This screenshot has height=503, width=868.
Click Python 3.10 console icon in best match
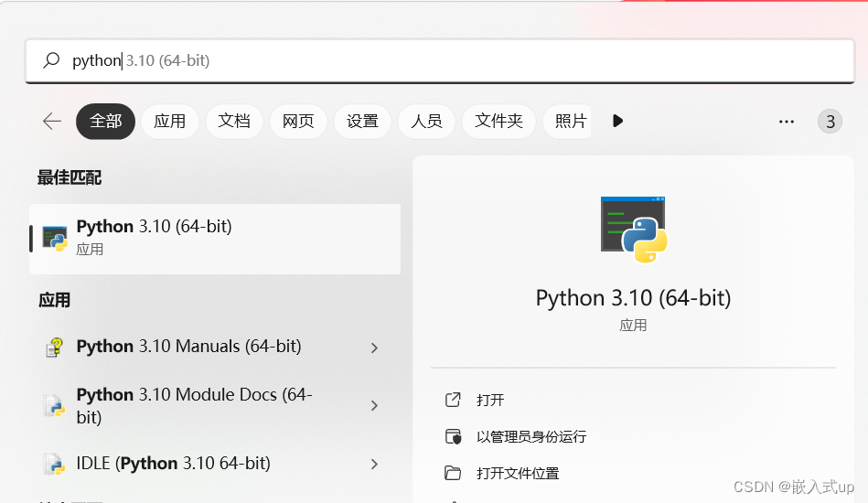click(55, 239)
